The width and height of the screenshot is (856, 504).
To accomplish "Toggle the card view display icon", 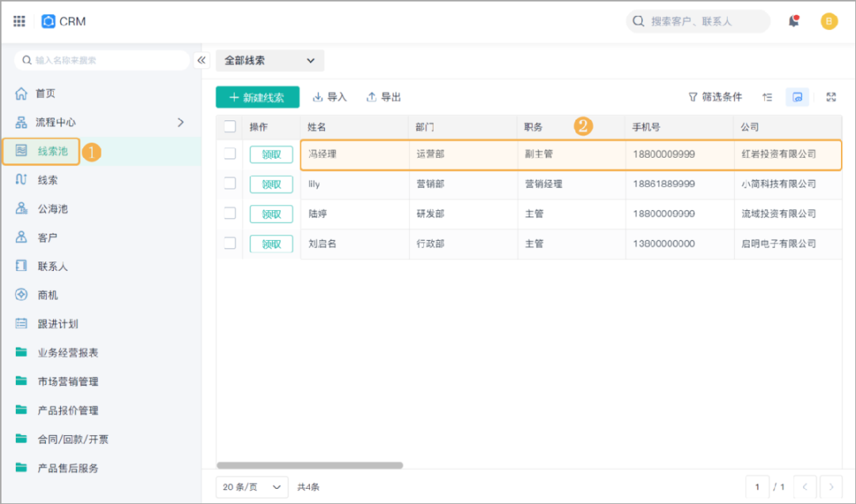I will pyautogui.click(x=797, y=97).
